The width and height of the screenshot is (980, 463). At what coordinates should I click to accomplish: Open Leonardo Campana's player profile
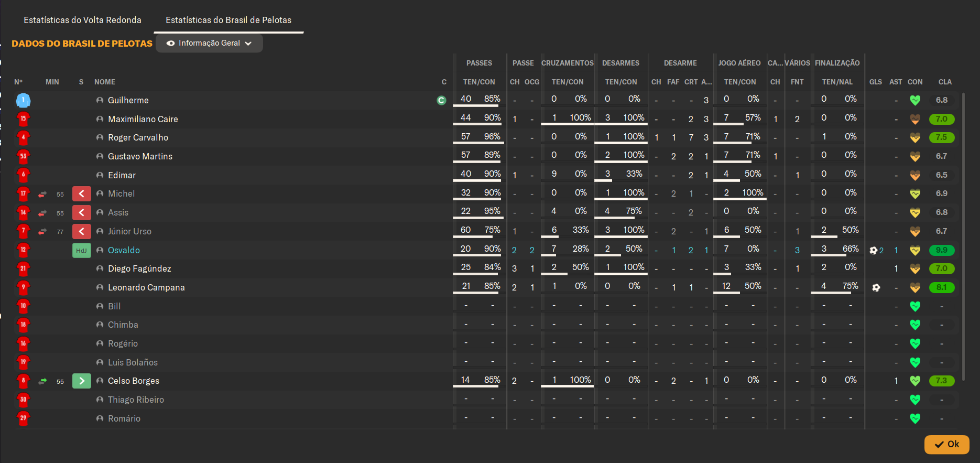(146, 287)
